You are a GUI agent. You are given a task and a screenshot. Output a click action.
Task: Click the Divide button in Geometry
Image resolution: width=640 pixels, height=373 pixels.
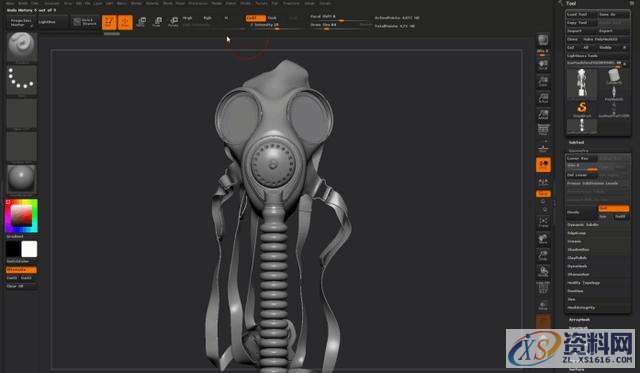(582, 212)
